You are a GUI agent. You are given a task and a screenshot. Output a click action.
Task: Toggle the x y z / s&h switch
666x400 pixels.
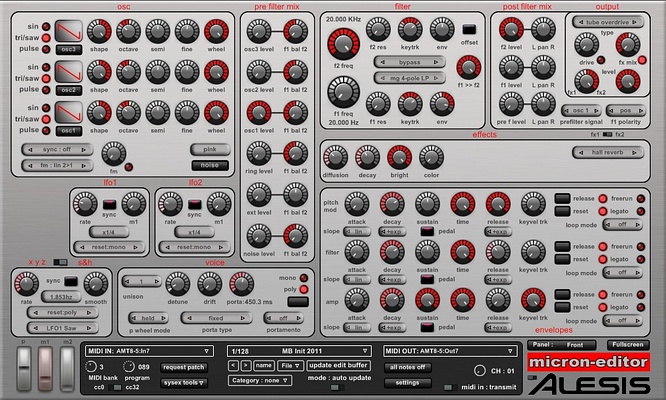[x=60, y=262]
